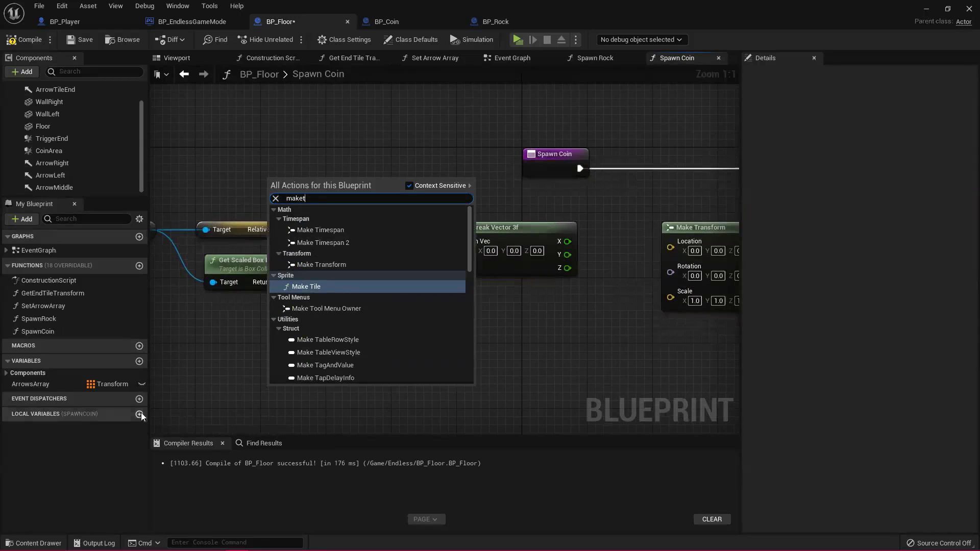This screenshot has height=551, width=980.
Task: Add a new event dispatcher
Action: click(x=139, y=399)
